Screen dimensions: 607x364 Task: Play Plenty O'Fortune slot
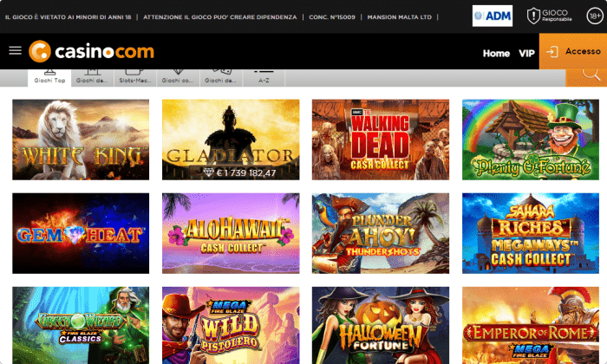(x=531, y=140)
